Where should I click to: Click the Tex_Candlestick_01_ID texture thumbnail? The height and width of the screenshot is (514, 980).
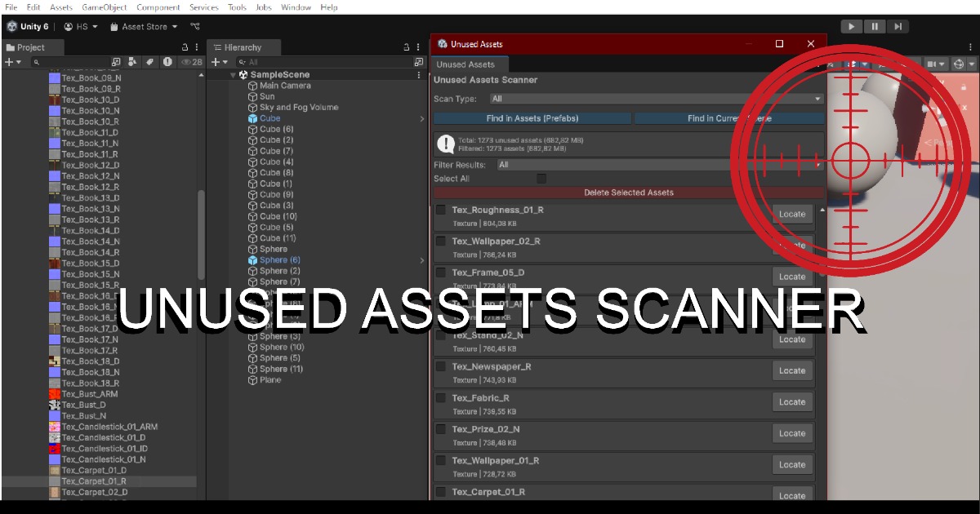(x=55, y=449)
